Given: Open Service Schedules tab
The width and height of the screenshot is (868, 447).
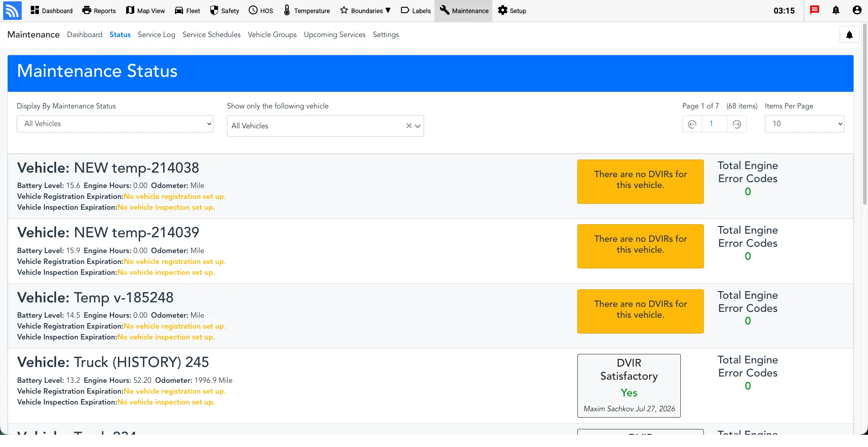Looking at the screenshot, I should pos(212,34).
